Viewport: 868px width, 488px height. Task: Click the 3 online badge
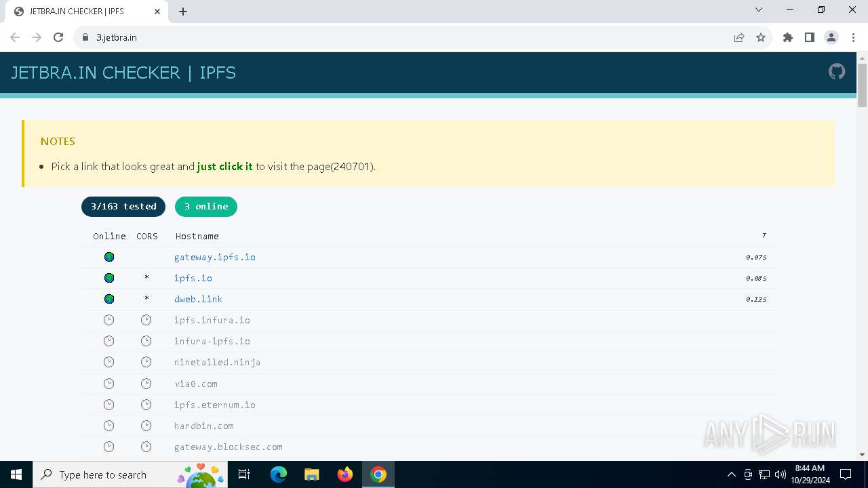point(206,207)
